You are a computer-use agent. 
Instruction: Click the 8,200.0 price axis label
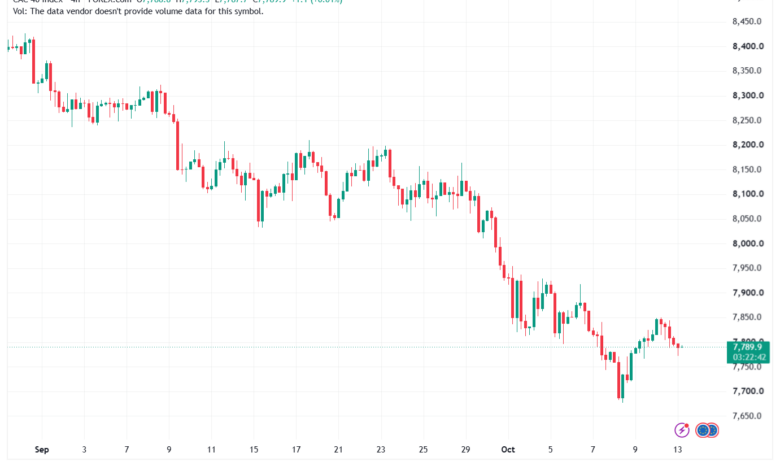click(x=748, y=145)
